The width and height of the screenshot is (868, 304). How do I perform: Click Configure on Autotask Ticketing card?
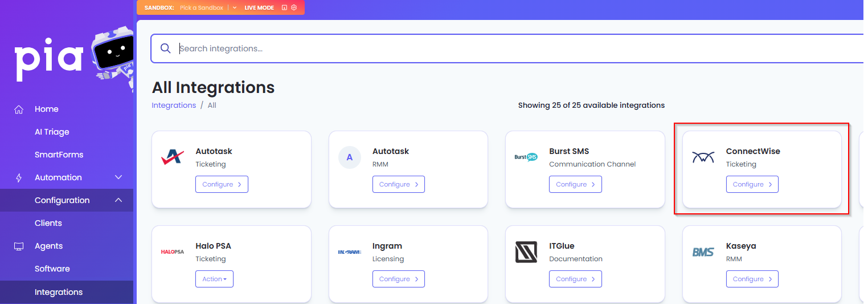click(x=222, y=184)
